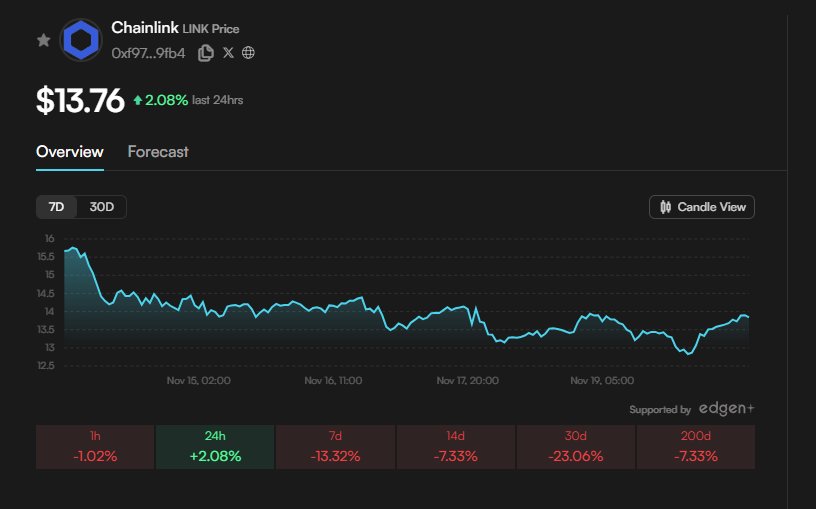Click the Candle View button label
Screen dimensions: 816x509
(711, 207)
